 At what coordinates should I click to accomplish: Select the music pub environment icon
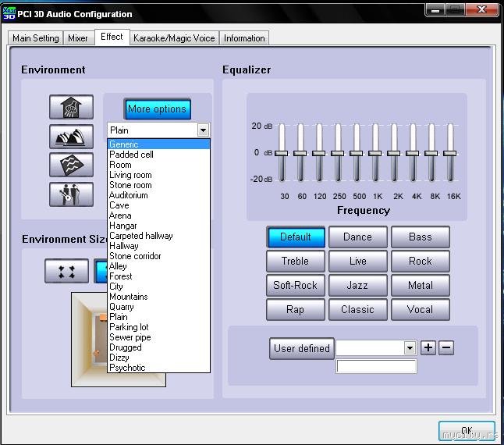coord(71,194)
